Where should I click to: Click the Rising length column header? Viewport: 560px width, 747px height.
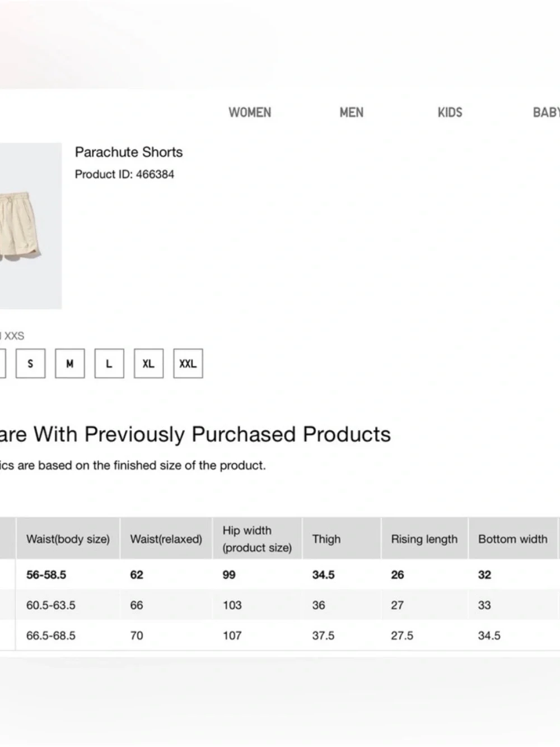424,539
